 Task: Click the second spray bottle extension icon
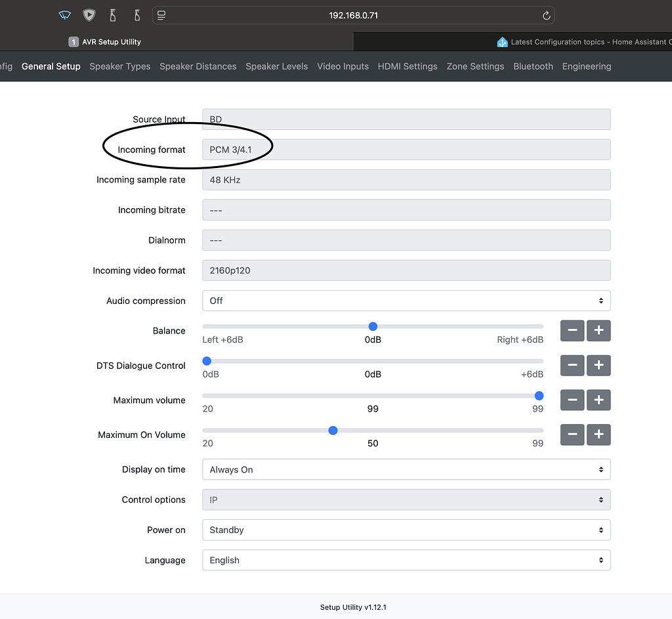(x=136, y=14)
